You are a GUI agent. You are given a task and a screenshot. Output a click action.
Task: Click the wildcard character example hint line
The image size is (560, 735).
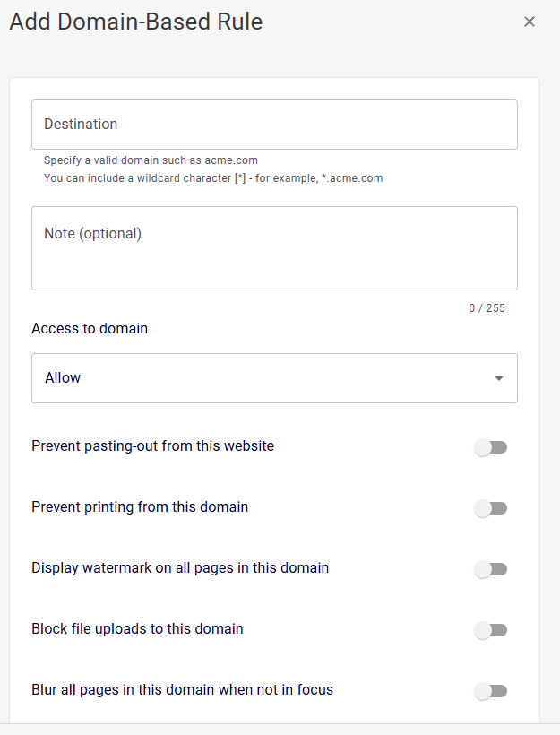[x=213, y=178]
